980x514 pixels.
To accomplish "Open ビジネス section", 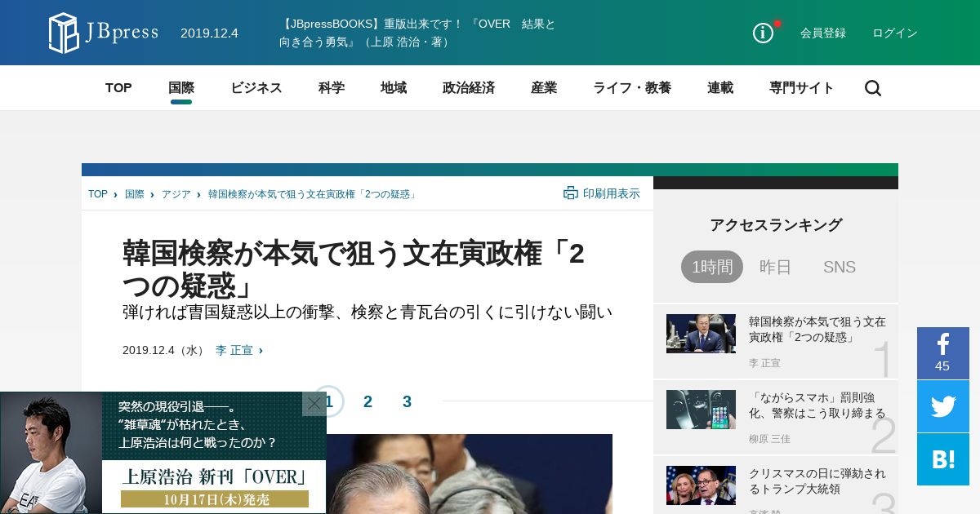I will (256, 88).
